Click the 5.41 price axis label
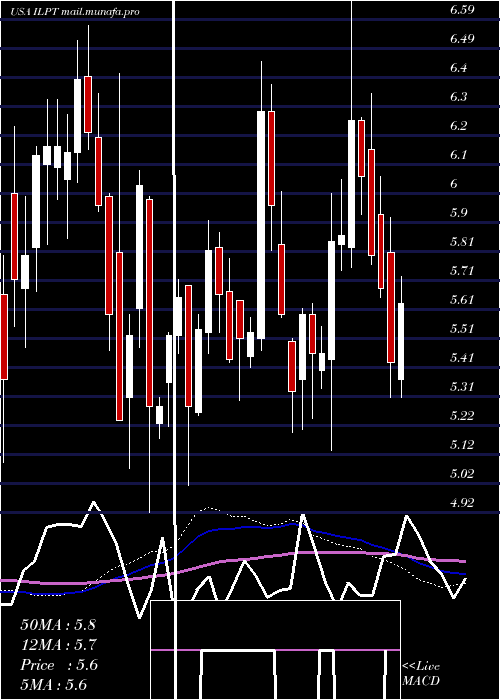 [x=462, y=358]
